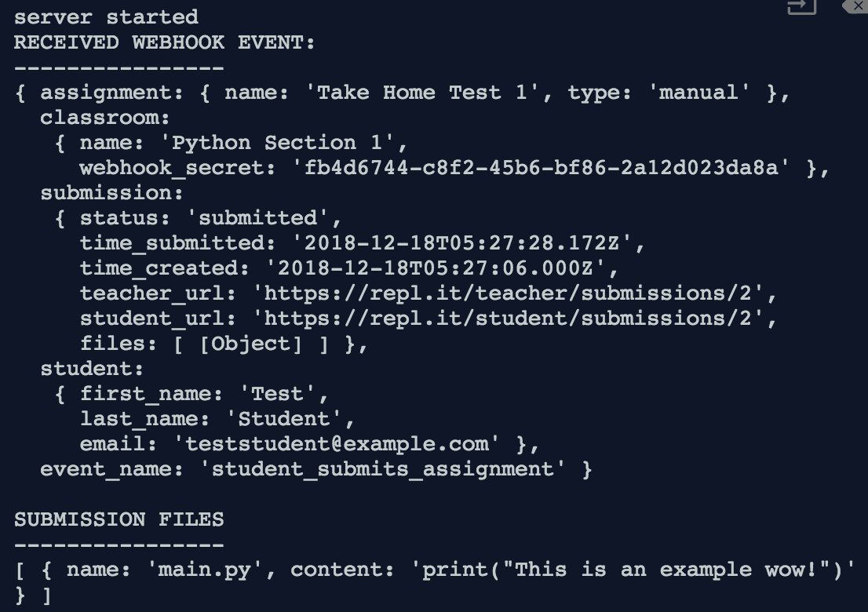Click the teacher_url repl.it submissions link
Image resolution: width=868 pixels, height=612 pixels.
[509, 293]
